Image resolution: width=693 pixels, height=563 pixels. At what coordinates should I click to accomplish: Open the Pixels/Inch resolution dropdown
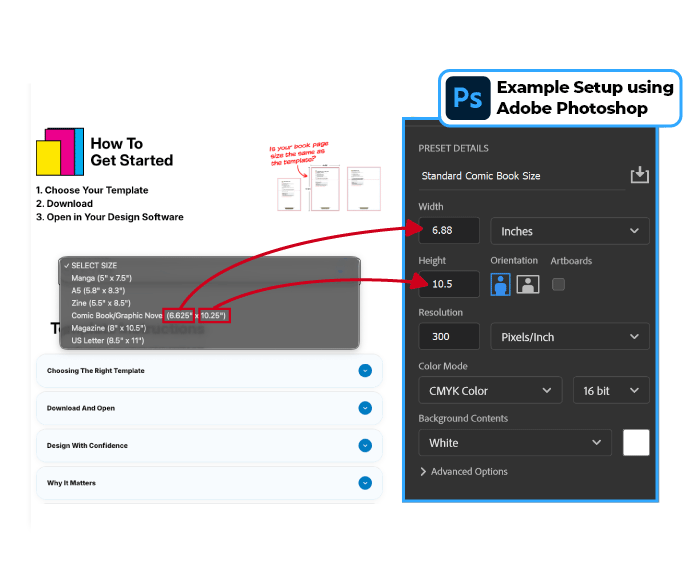tap(569, 337)
